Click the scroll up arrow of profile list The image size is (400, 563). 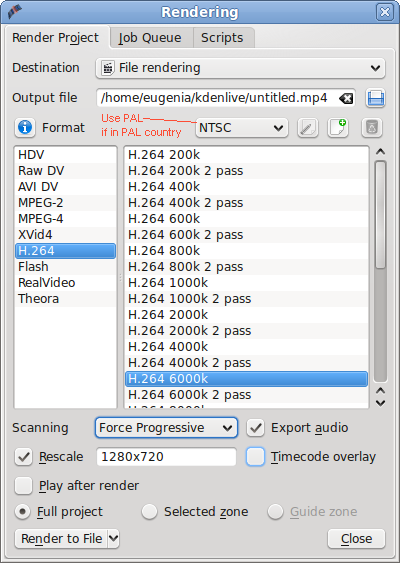click(381, 152)
